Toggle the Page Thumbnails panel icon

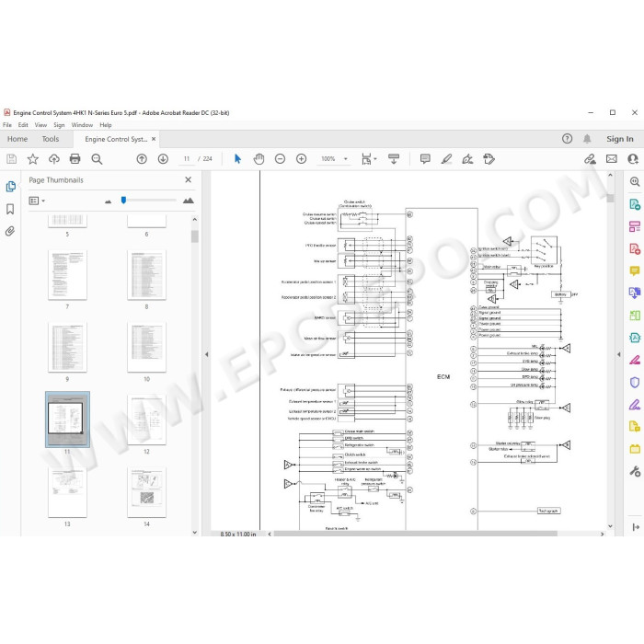tap(11, 187)
